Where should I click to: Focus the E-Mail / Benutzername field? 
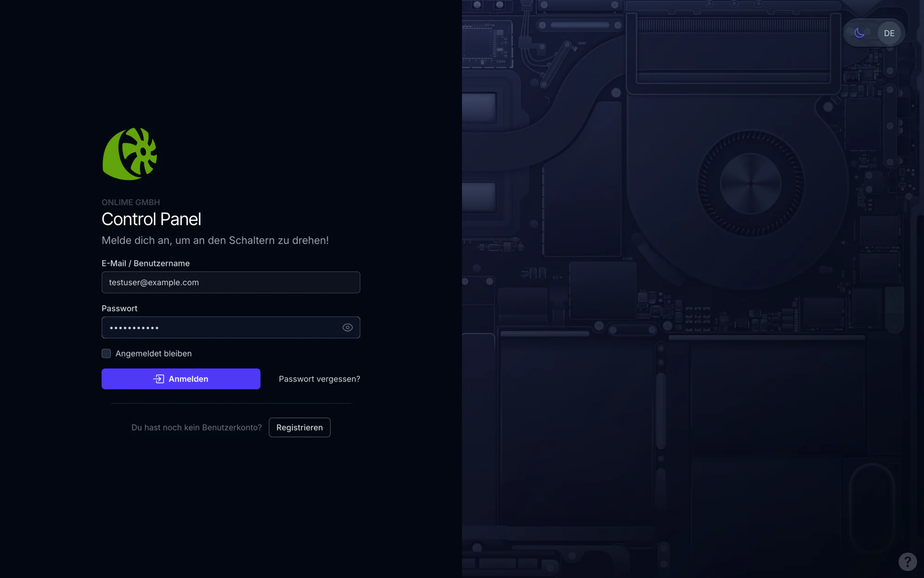(231, 282)
